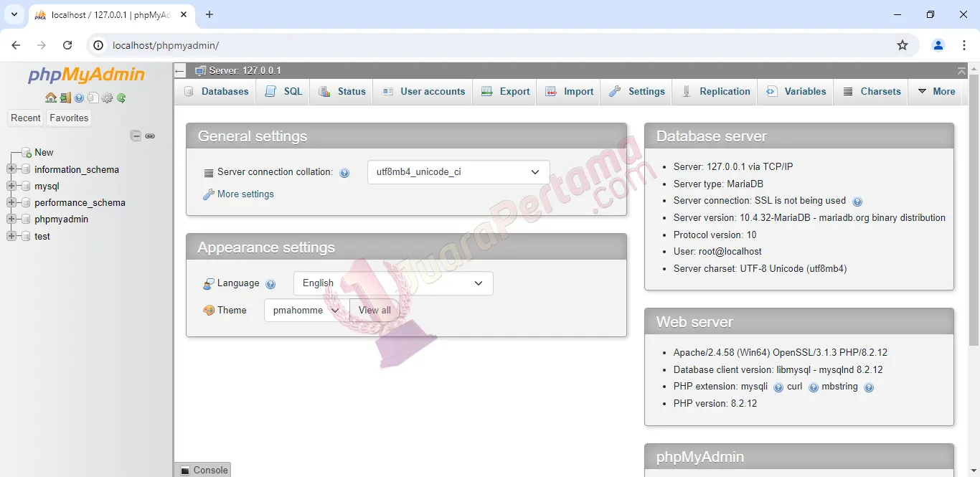This screenshot has width=980, height=477.
Task: Open the Server connection collation dropdown
Action: (458, 172)
